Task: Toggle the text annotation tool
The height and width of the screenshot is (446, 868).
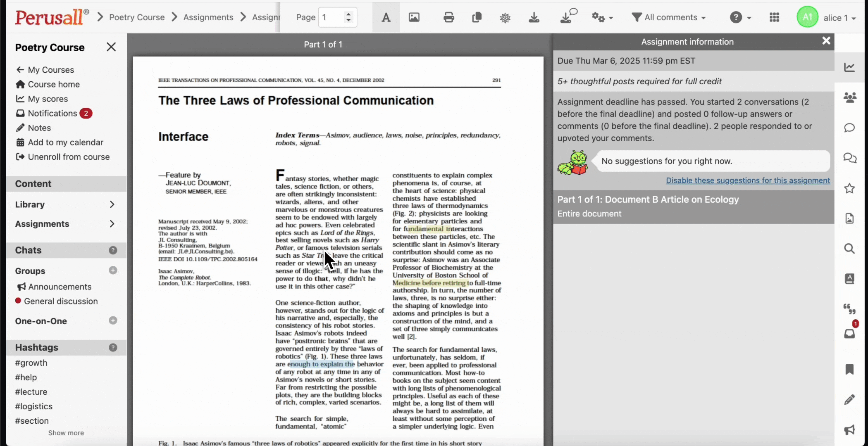Action: (x=386, y=17)
